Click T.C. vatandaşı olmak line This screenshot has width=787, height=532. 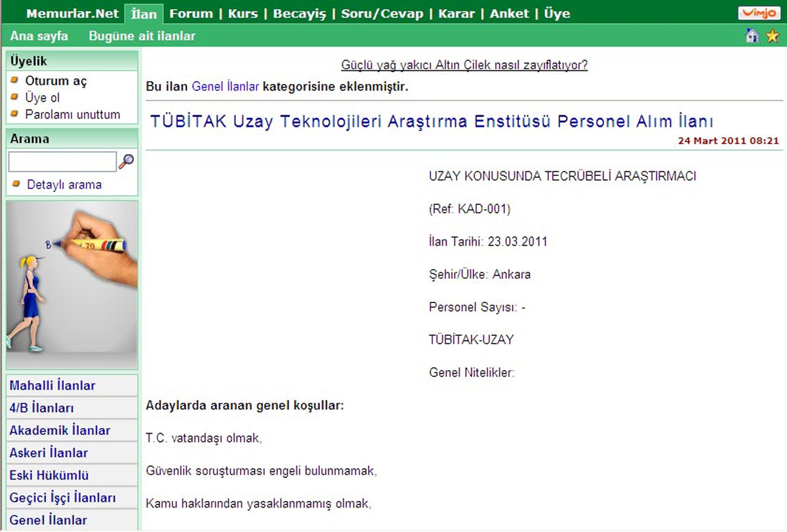pyautogui.click(x=203, y=438)
